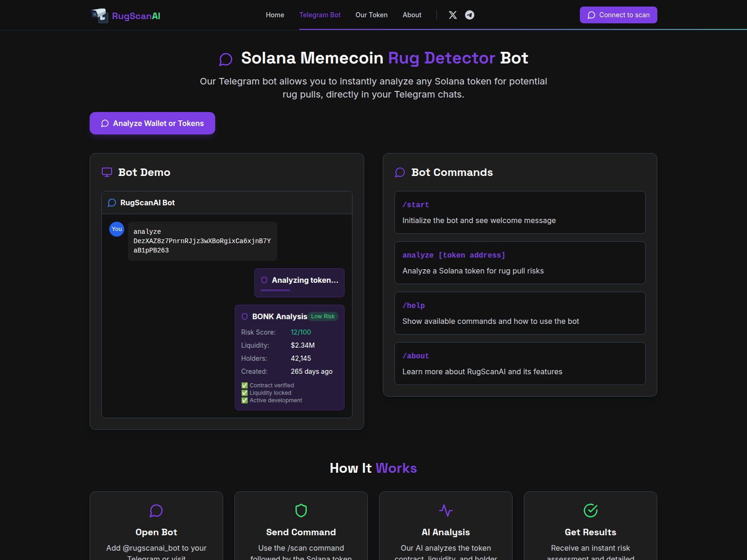Select the /help command card
The height and width of the screenshot is (560, 747).
(x=520, y=313)
